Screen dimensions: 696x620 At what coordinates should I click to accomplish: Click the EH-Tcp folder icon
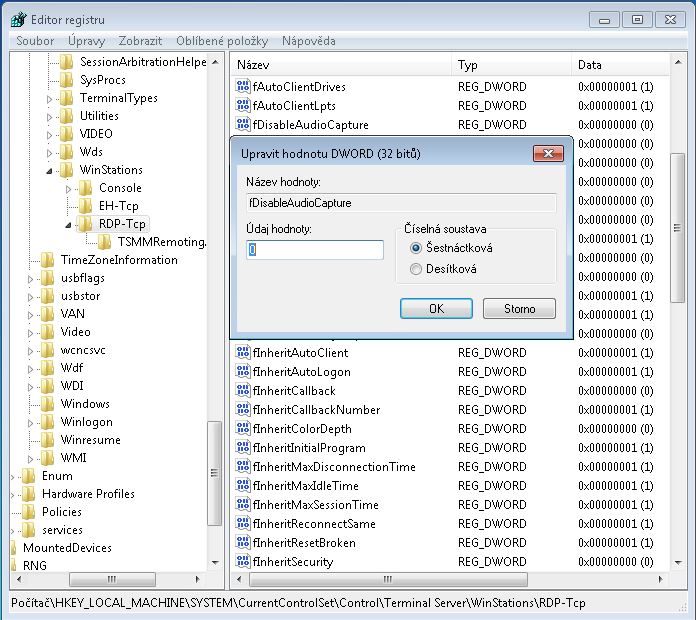85,206
